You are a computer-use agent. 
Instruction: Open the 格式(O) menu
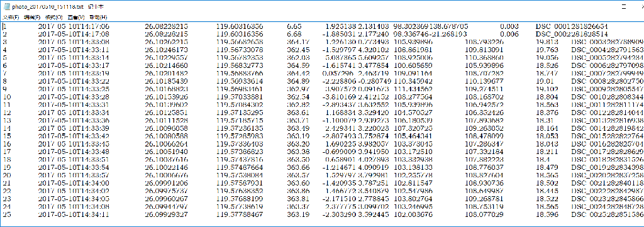(54, 17)
